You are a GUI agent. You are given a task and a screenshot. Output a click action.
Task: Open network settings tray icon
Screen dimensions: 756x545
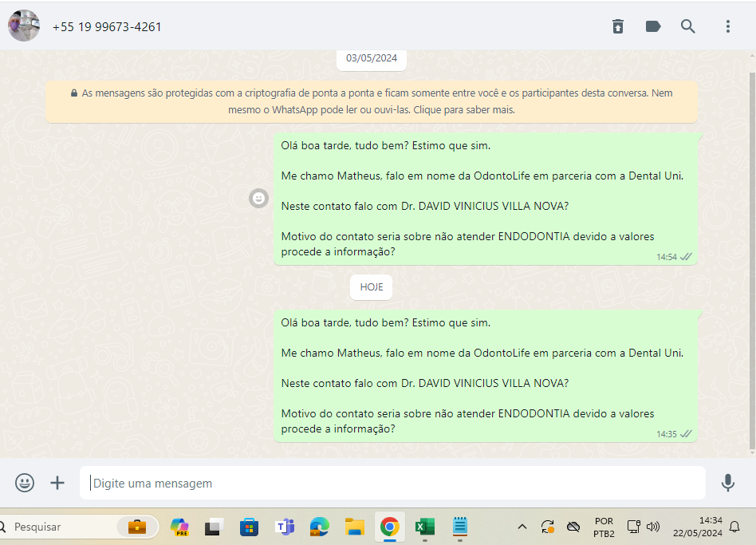tap(633, 527)
